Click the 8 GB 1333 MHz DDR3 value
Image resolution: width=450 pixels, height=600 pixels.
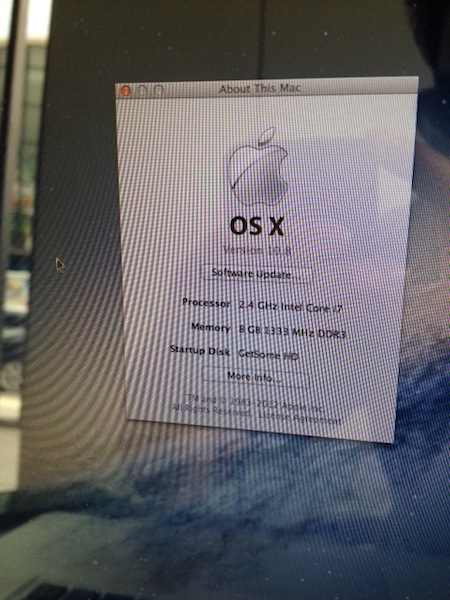[292, 332]
